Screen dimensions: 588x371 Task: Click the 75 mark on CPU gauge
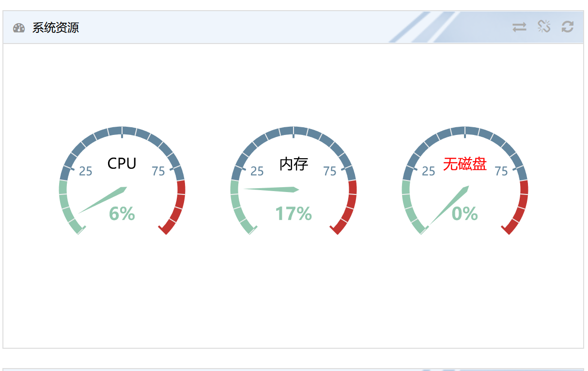158,171
